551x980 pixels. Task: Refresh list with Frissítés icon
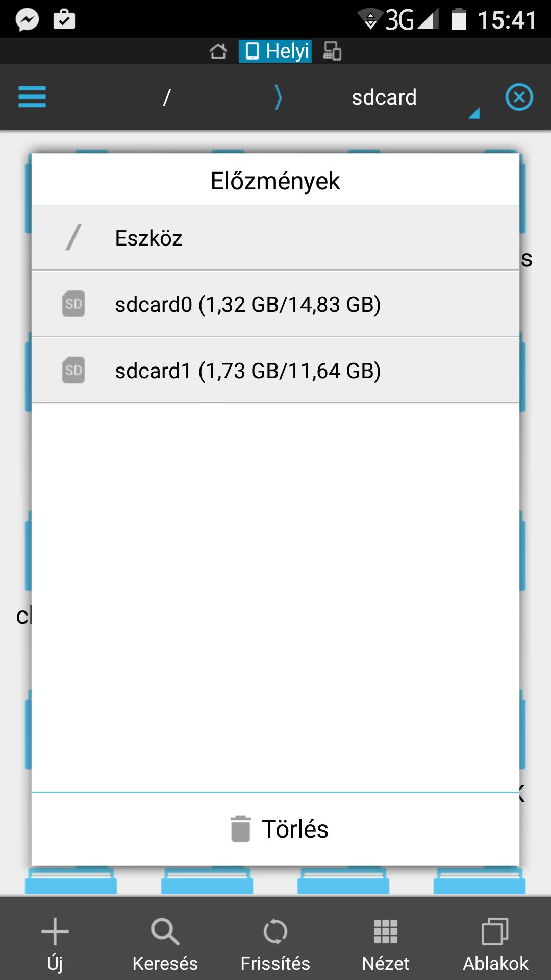[275, 932]
